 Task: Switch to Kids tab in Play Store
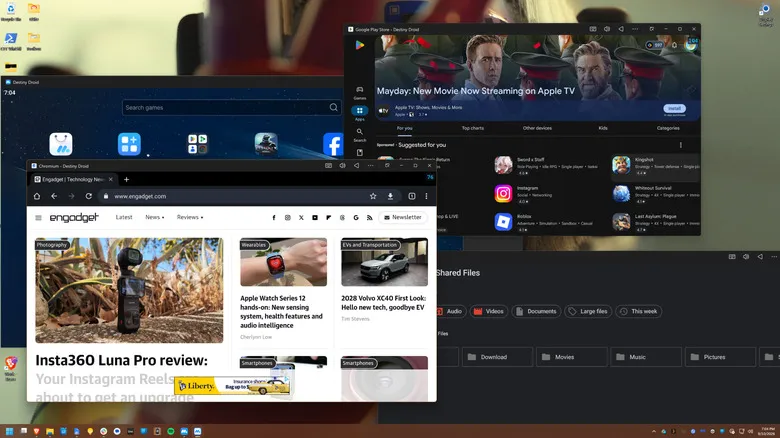603,128
